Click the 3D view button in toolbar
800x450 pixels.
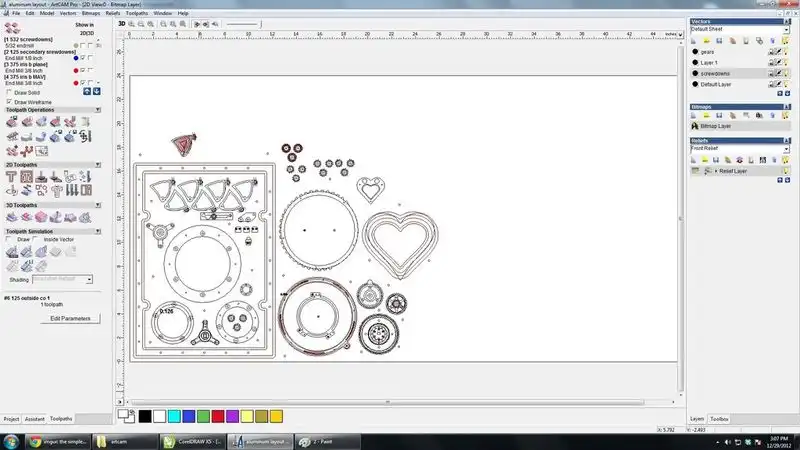(x=122, y=22)
